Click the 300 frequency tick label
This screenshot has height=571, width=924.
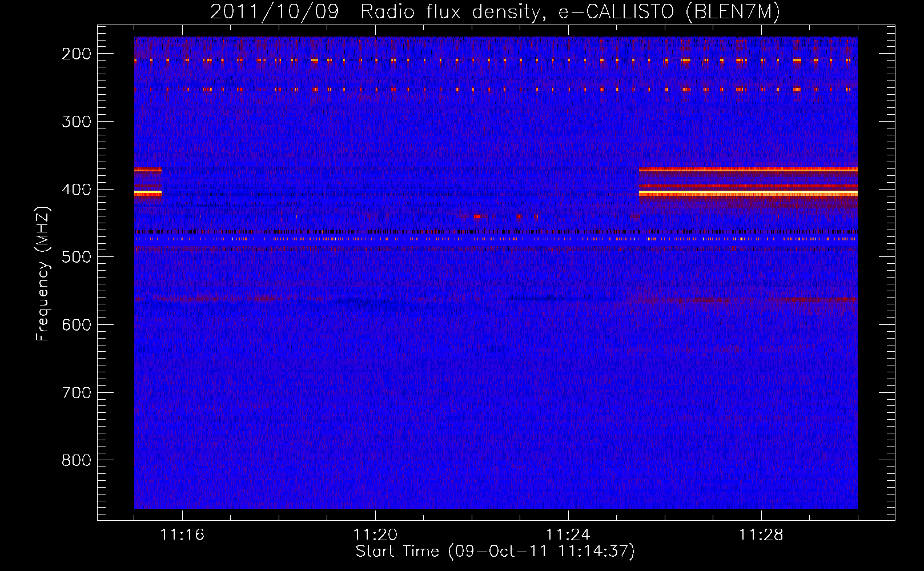pos(77,122)
